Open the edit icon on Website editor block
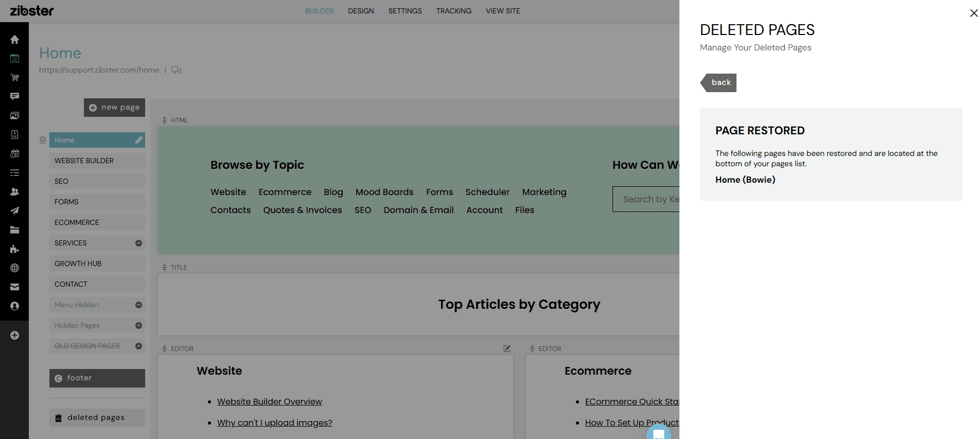980x439 pixels. tap(507, 348)
